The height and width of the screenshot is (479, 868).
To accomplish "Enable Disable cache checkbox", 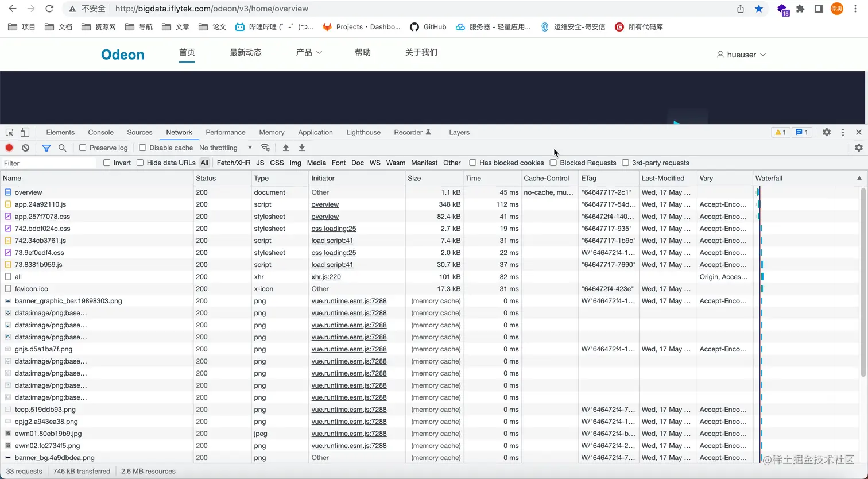I will click(143, 148).
